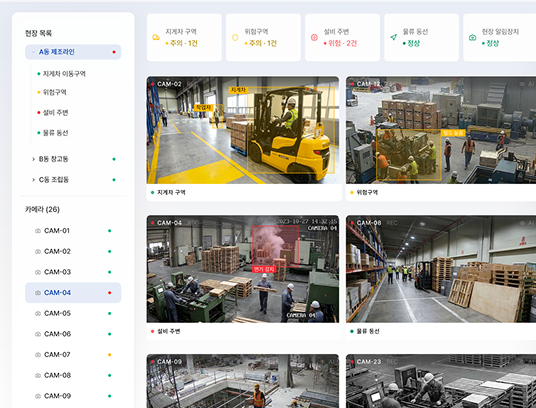The height and width of the screenshot is (408, 536).
Task: Click the camera icon beside CAM-07
Action: (x=38, y=355)
